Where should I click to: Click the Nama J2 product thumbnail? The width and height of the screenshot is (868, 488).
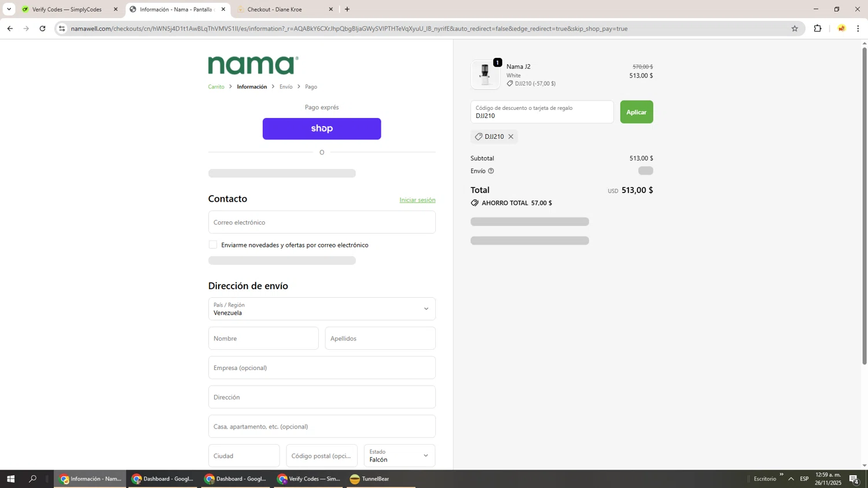[485, 75]
